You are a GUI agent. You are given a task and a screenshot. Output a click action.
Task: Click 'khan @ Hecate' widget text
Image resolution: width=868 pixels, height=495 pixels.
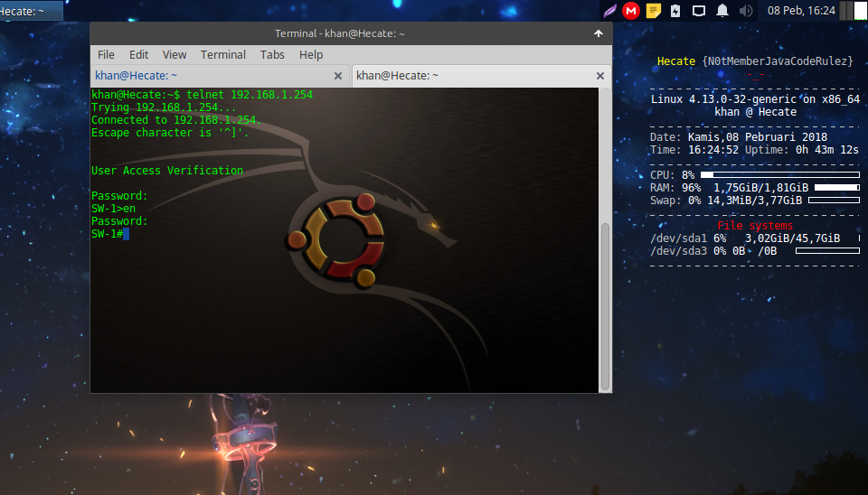(x=755, y=112)
